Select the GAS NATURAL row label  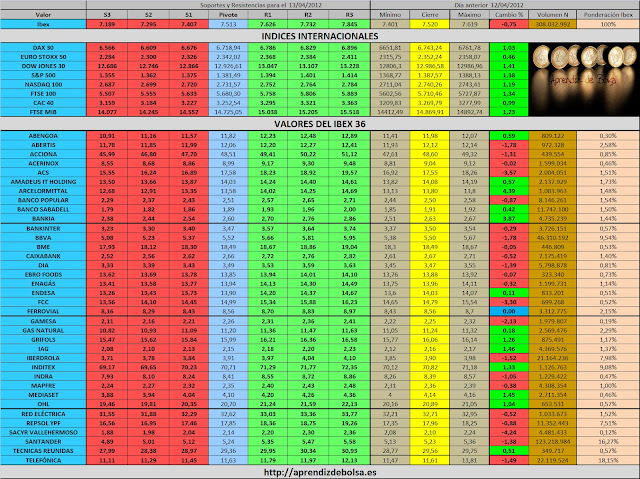pos(43,330)
